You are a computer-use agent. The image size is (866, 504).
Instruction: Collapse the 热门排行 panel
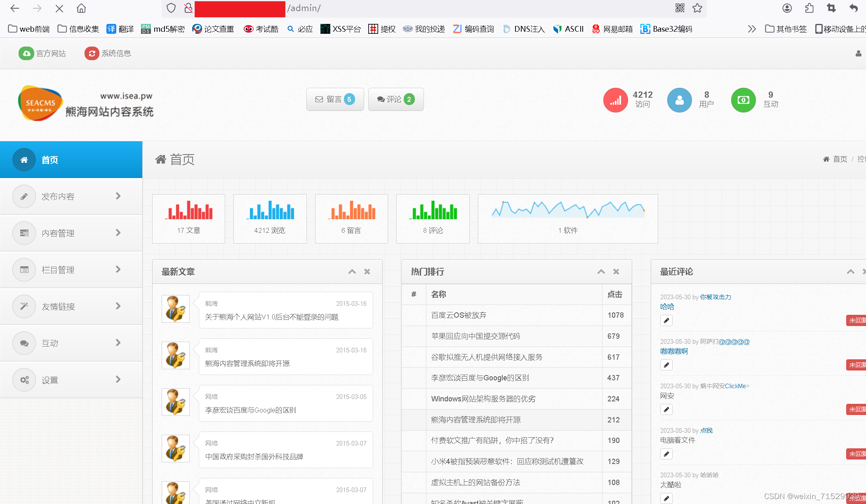click(x=601, y=272)
